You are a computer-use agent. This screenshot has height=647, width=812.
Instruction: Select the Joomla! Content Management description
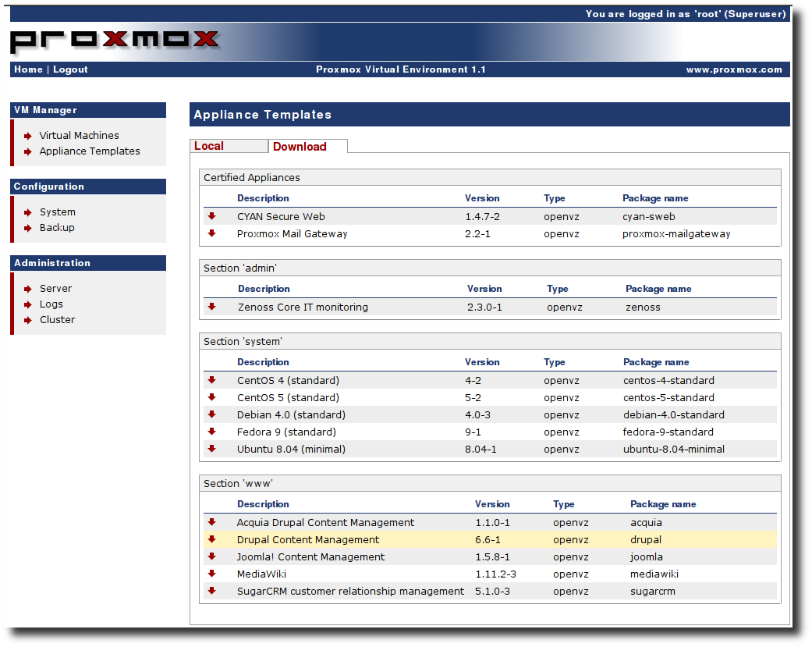tap(310, 557)
